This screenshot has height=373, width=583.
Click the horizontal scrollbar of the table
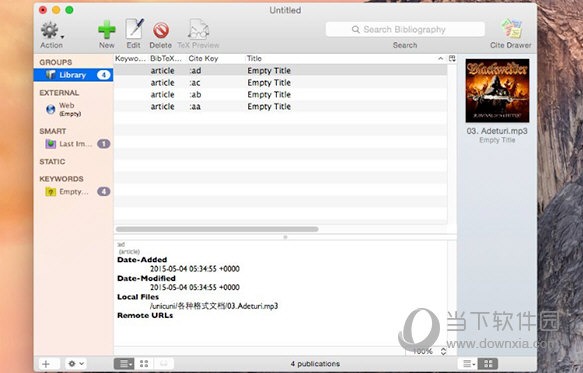pos(217,229)
